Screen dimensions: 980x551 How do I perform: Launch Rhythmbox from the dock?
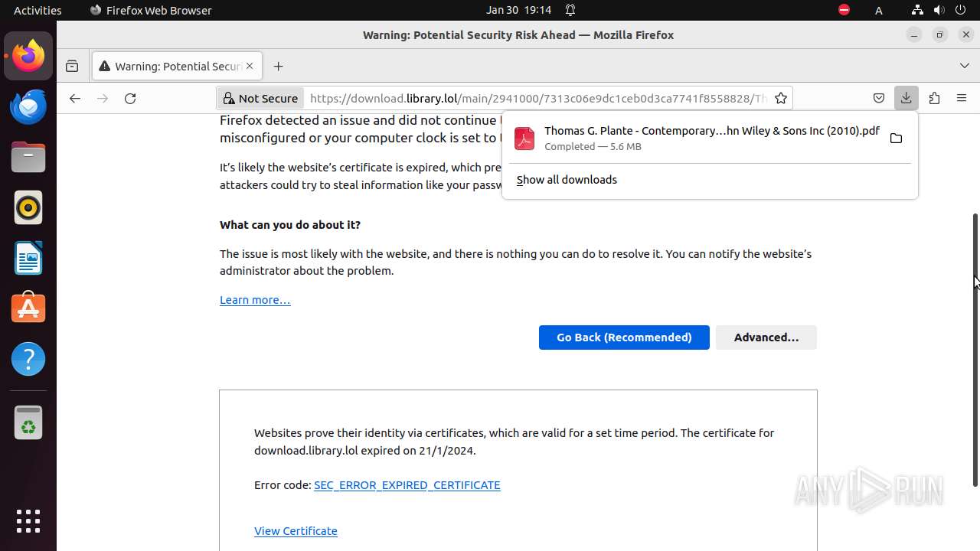(x=28, y=207)
